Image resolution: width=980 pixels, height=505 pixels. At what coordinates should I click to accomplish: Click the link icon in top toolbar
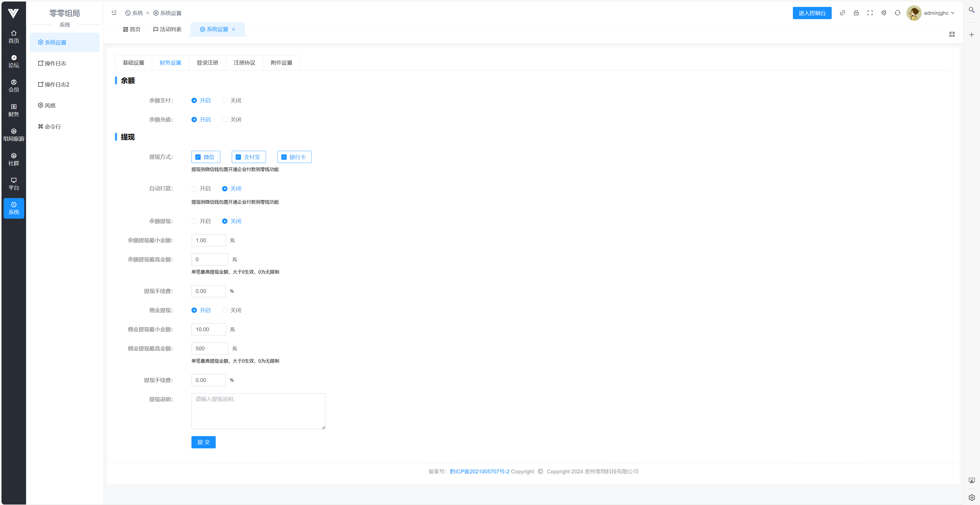tap(842, 13)
